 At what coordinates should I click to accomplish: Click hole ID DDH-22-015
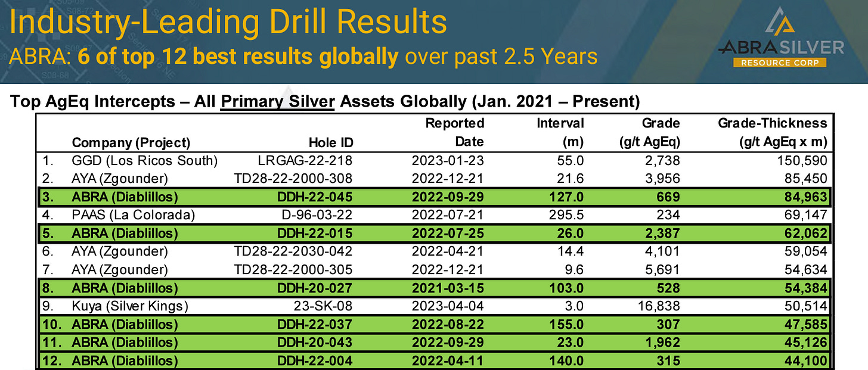(314, 232)
